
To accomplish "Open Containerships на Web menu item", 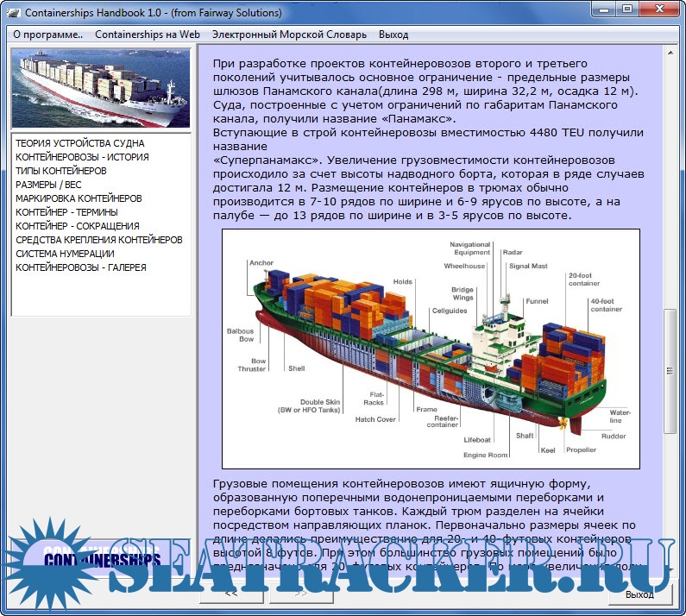I will [x=147, y=35].
